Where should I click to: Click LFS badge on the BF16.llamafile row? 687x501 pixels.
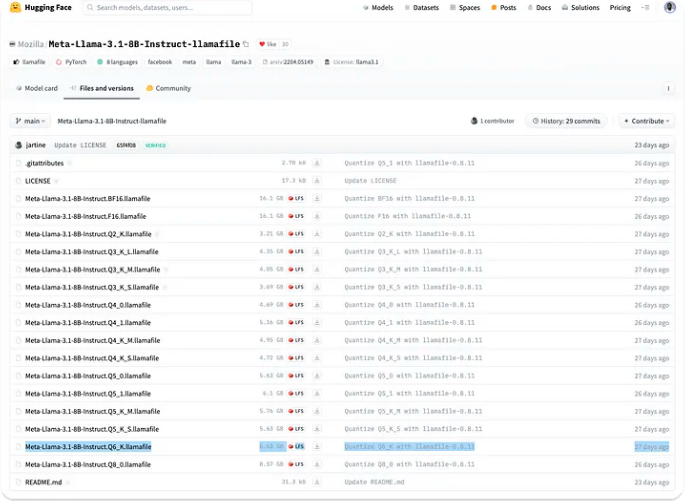coord(296,199)
